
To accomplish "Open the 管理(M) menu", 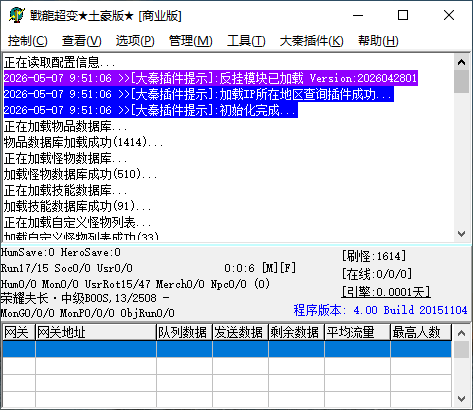I will (191, 41).
